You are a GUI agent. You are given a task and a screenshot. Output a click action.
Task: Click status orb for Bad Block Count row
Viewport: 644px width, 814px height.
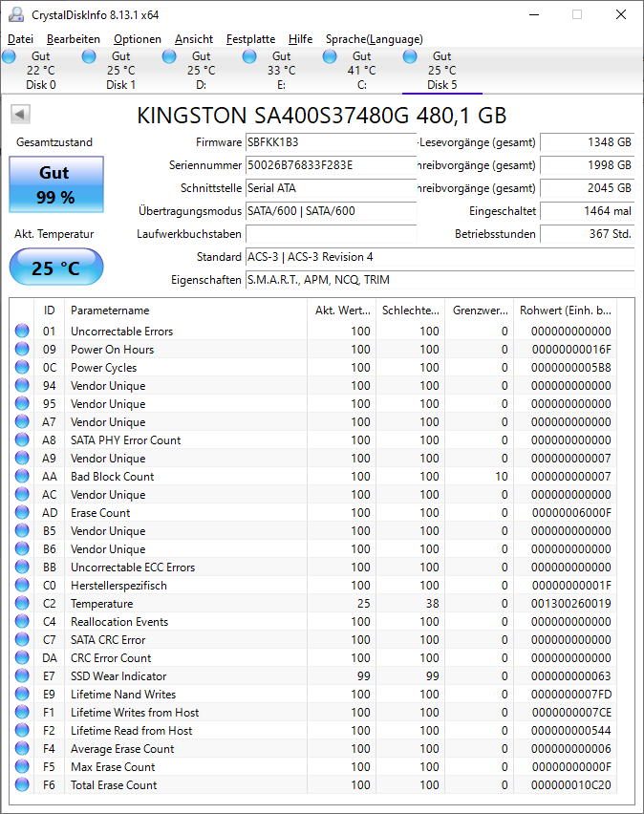22,476
